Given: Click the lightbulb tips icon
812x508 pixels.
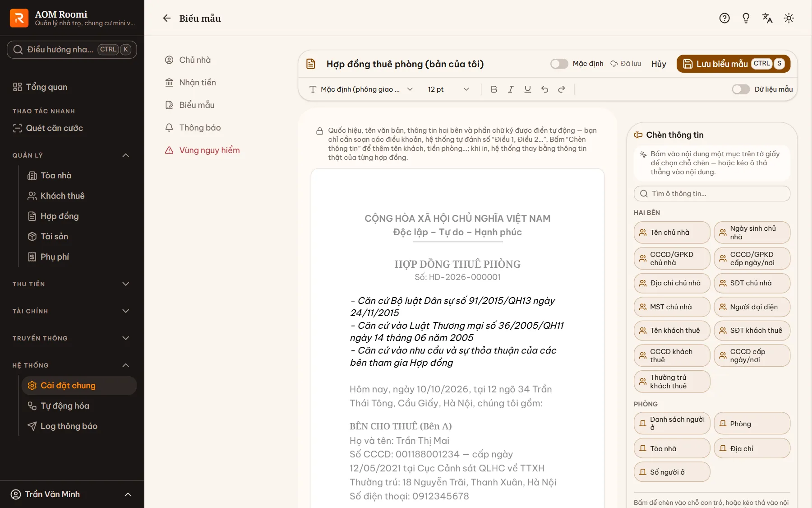Looking at the screenshot, I should pos(746,18).
